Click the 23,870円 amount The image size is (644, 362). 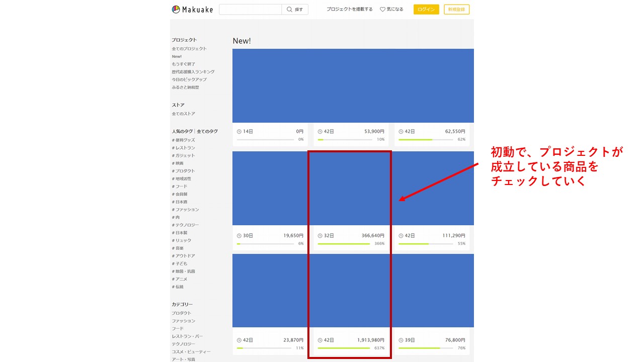(293, 340)
